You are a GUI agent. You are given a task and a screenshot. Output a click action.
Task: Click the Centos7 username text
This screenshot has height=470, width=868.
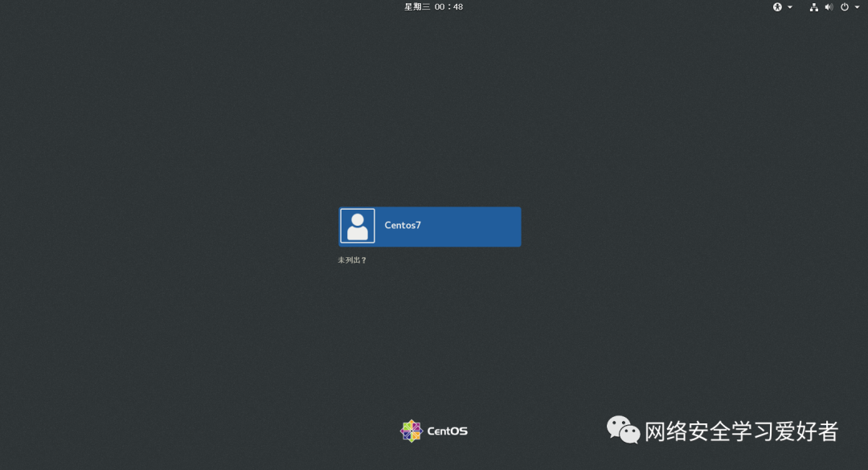403,225
